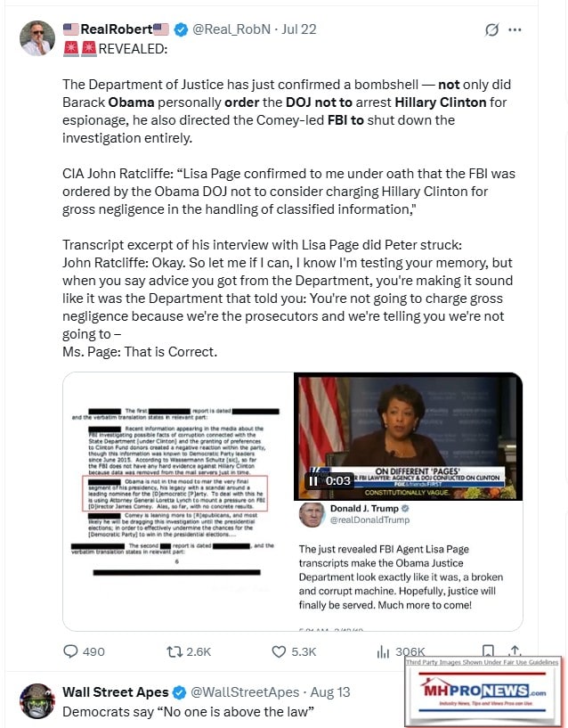Open the three-dot more options menu

pyautogui.click(x=515, y=29)
